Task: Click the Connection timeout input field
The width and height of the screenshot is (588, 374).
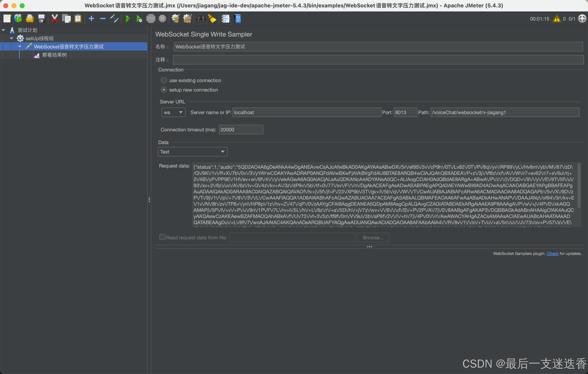Action: [241, 130]
